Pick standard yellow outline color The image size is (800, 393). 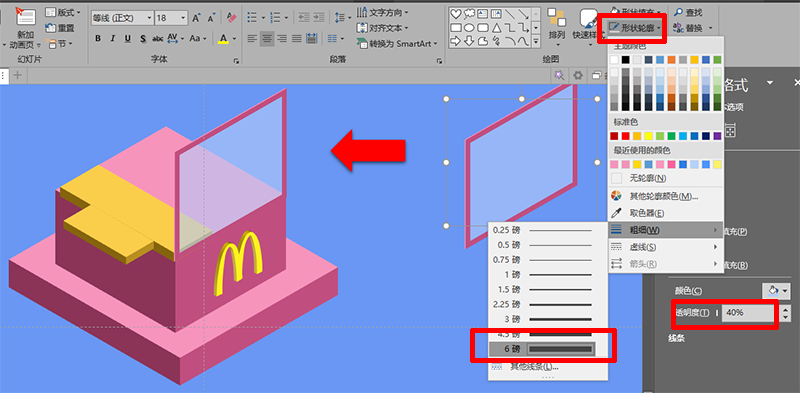coord(648,136)
